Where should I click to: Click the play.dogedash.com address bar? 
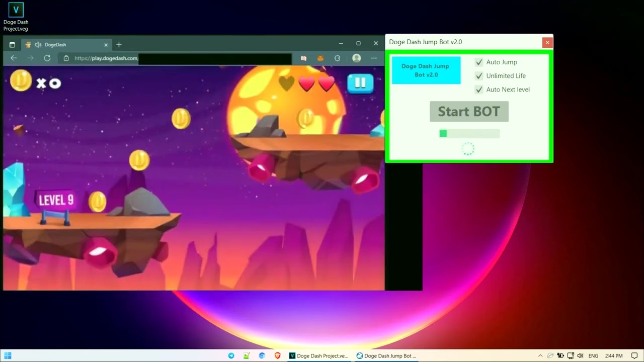coord(175,58)
